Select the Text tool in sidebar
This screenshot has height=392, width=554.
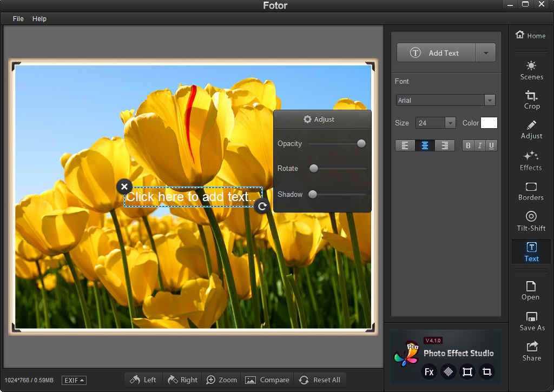[x=531, y=252]
